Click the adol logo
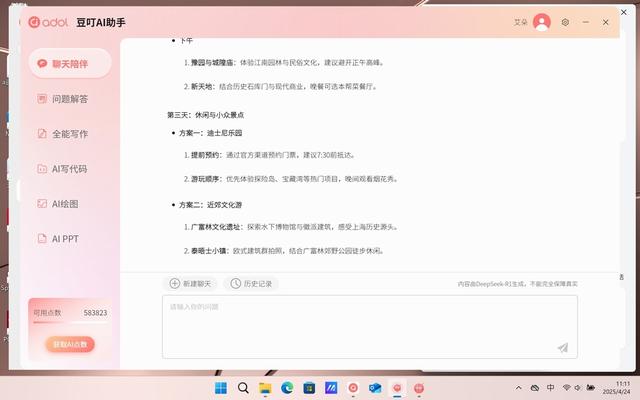This screenshot has height=400, width=640. point(48,22)
